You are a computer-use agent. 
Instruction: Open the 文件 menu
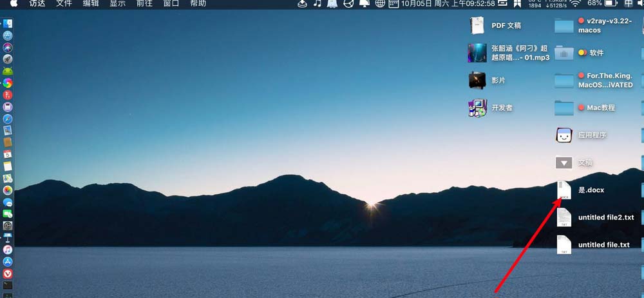(x=64, y=4)
